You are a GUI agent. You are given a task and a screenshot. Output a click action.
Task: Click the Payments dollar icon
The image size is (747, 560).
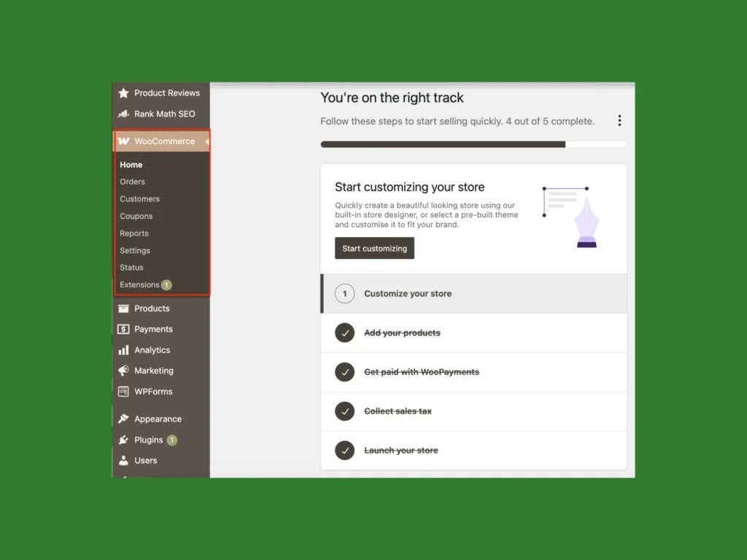coord(123,329)
